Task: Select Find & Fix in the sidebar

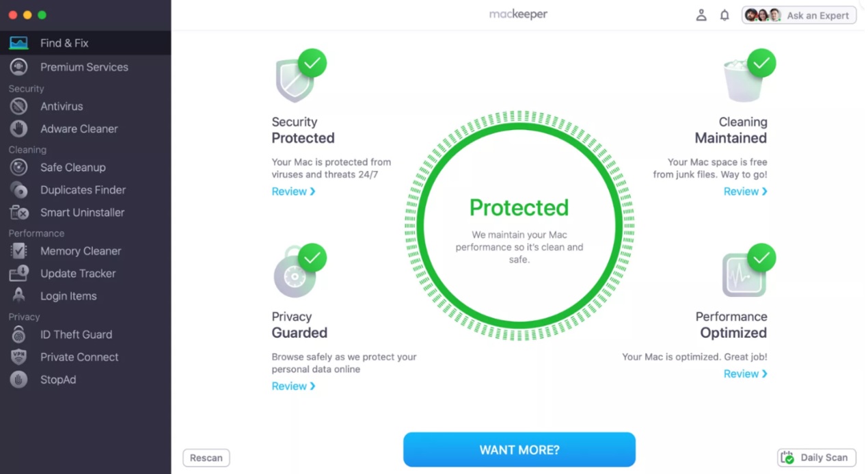Action: tap(64, 43)
